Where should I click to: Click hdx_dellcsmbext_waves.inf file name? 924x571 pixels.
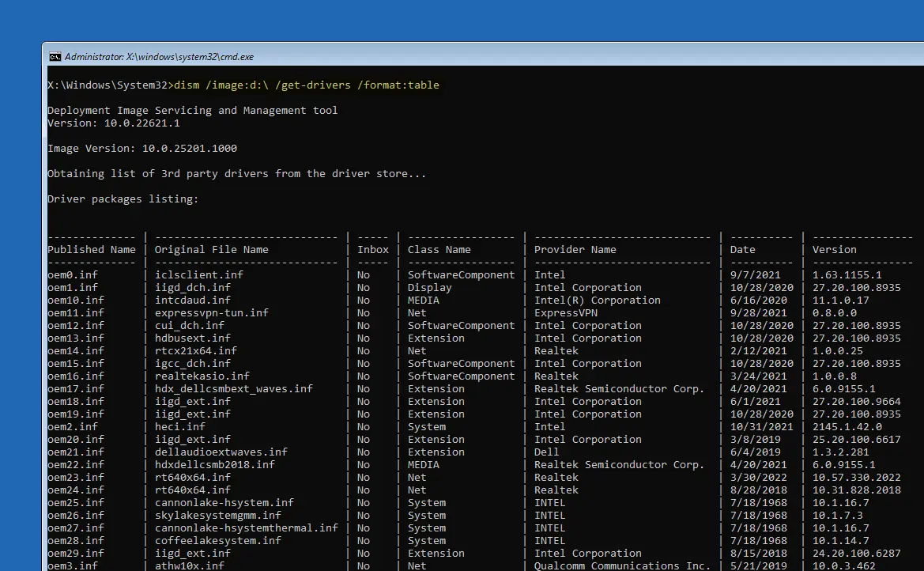[x=234, y=389]
